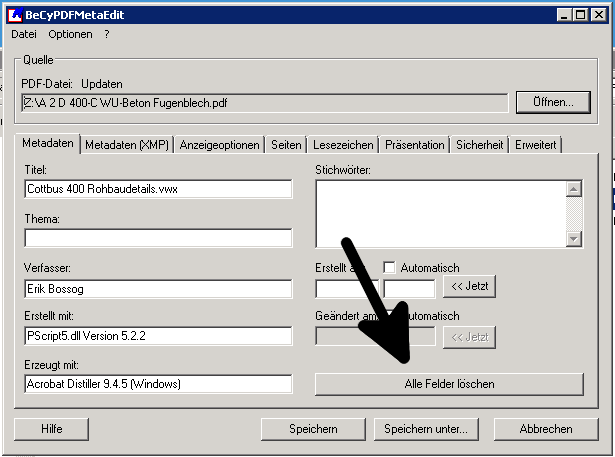Switch to the Metadaten (XMP) tab
Image resolution: width=615 pixels, height=457 pixels.
[127, 145]
